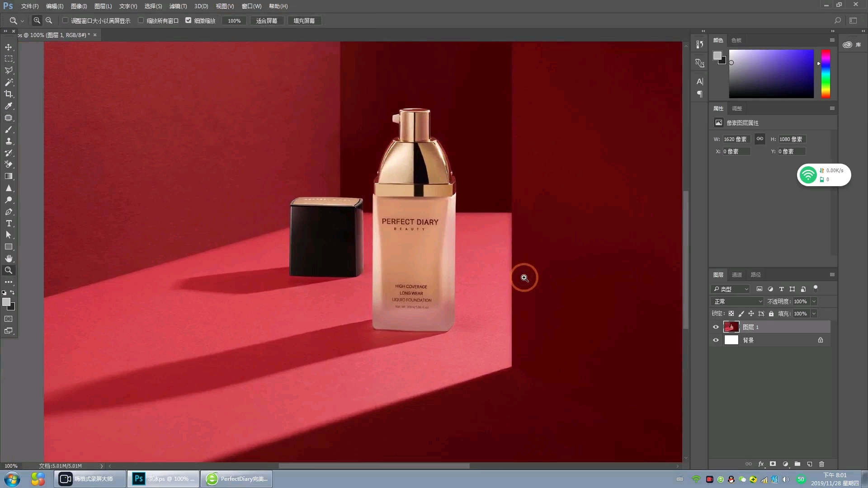
Task: Toggle layer filtering switch on/off
Action: (816, 288)
